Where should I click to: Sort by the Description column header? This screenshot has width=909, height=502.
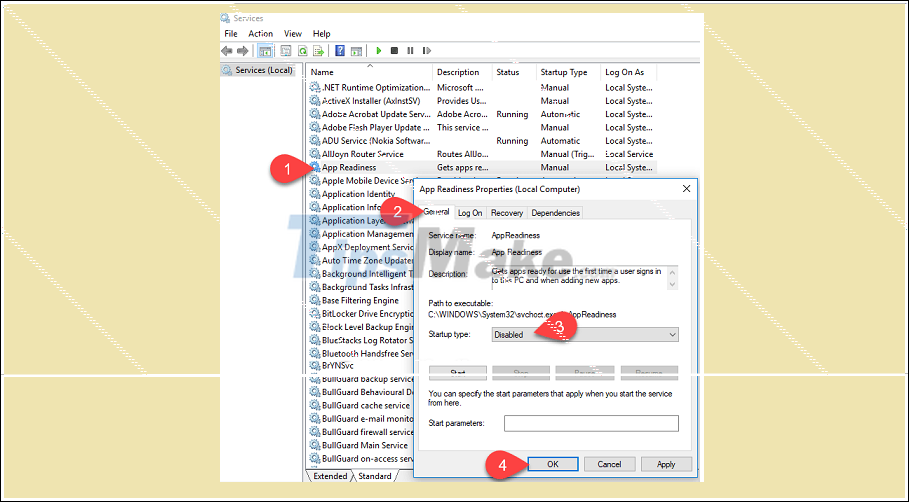point(462,72)
